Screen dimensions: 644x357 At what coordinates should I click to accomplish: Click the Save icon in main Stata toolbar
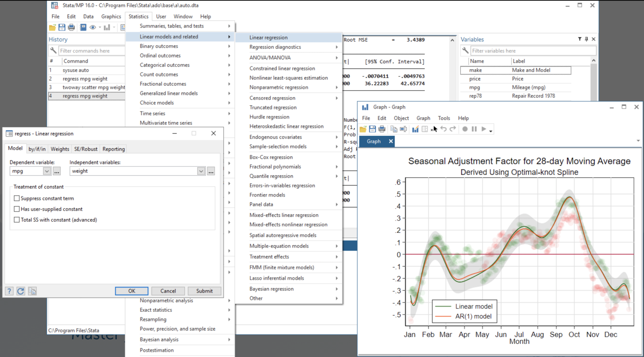pos(62,27)
